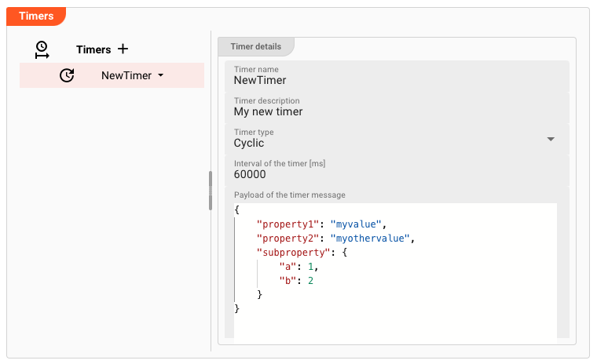Expand the Timer type dropdown arrow
This screenshot has width=597, height=364.
point(551,139)
